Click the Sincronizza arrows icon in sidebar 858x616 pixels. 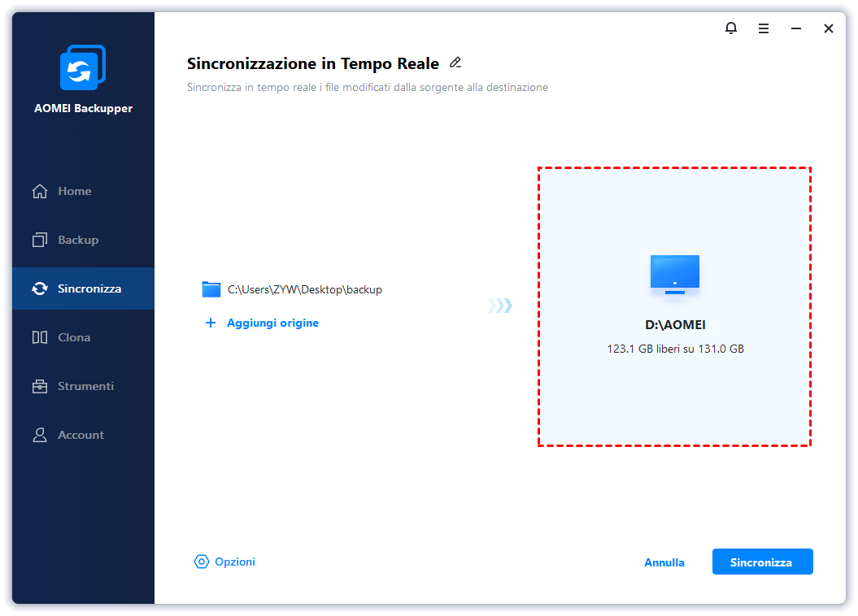(39, 288)
